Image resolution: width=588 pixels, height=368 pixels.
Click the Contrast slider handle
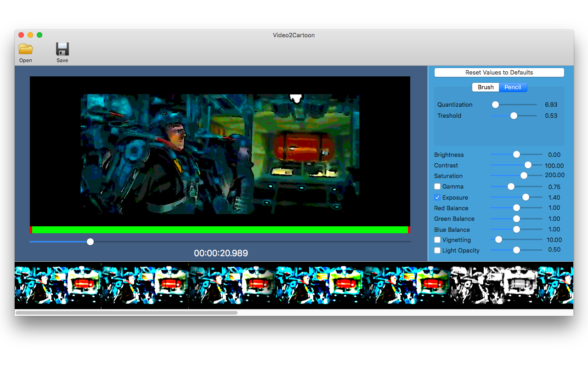pos(528,165)
